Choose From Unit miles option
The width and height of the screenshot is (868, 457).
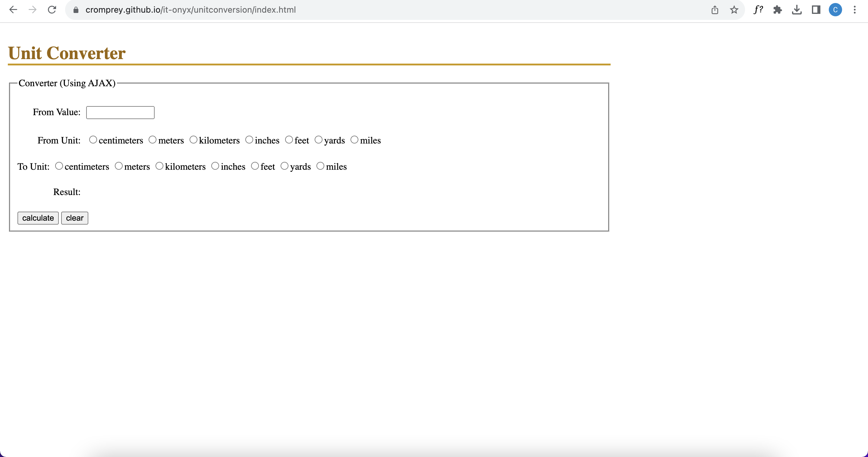354,140
